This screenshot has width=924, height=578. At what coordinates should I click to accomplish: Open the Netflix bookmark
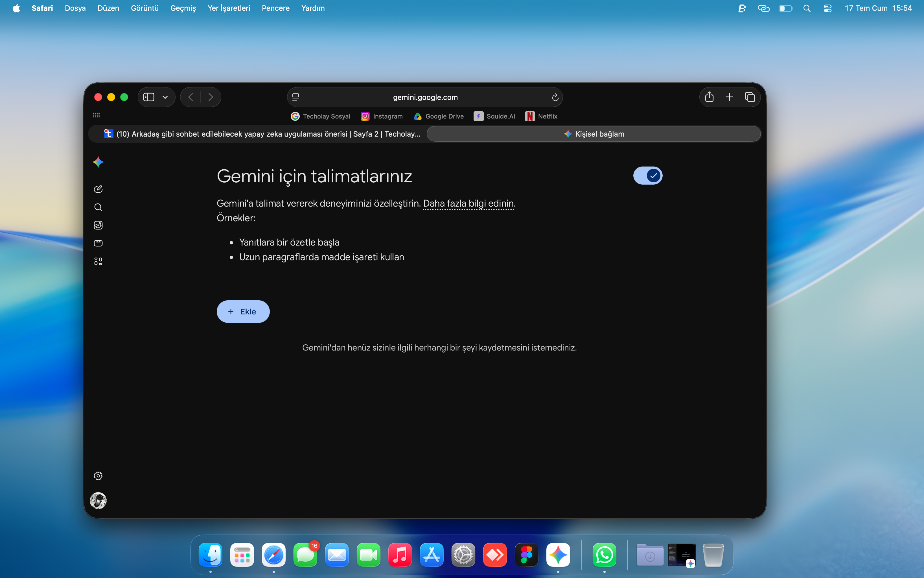541,116
